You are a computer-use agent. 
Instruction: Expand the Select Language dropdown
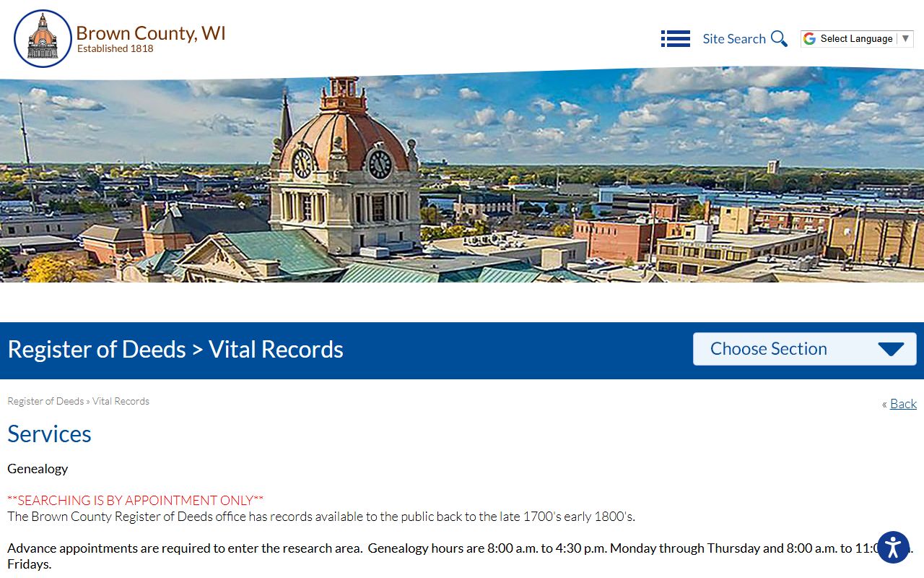[x=857, y=39]
